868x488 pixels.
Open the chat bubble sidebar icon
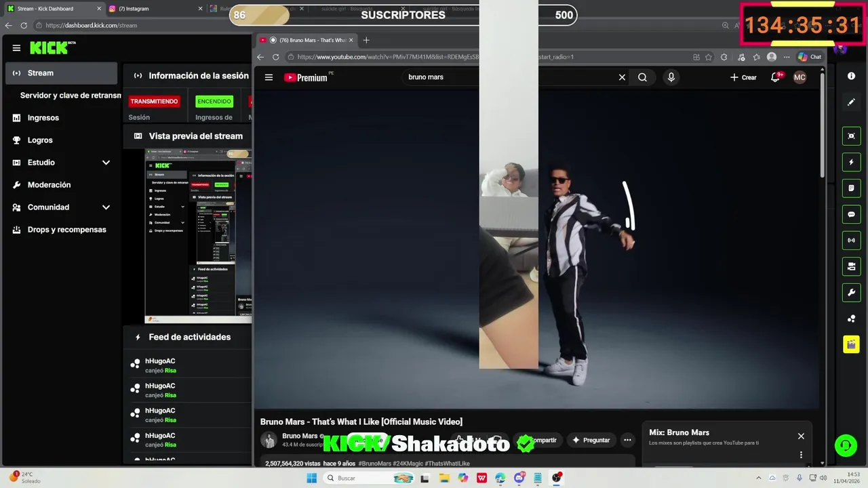pyautogui.click(x=851, y=215)
